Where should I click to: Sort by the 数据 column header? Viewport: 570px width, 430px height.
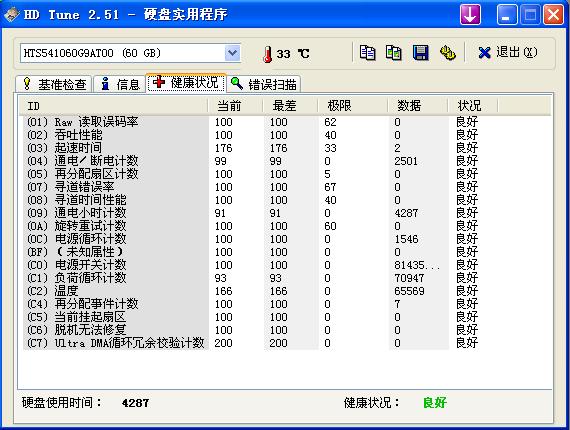[417, 106]
